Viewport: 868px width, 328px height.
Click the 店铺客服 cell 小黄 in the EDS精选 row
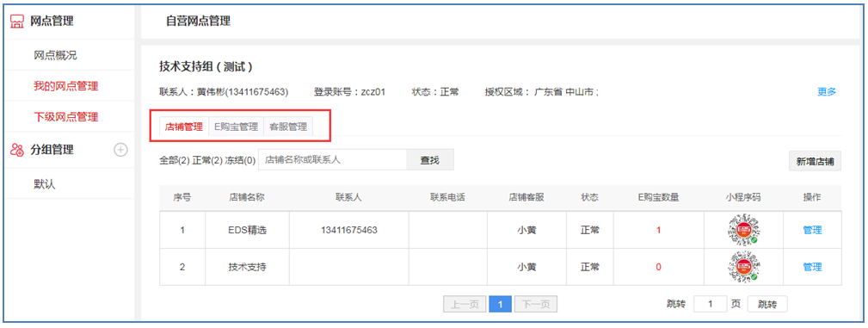pos(526,231)
